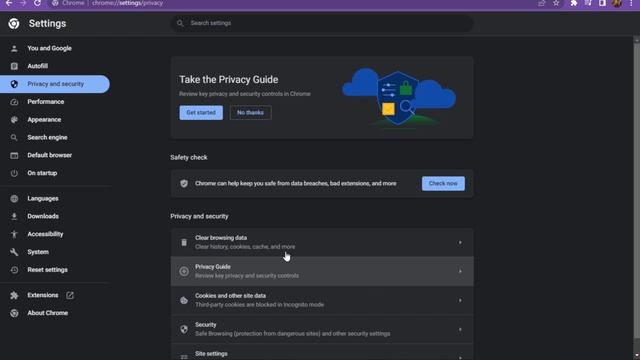This screenshot has width=640, height=360.
Task: Open the media control icon in the toolbar
Action: pos(588,3)
